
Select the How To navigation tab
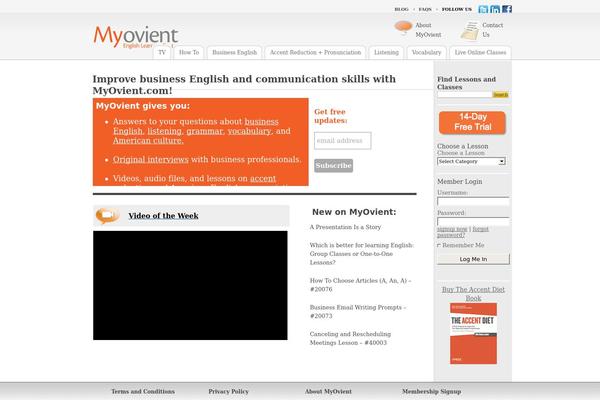[x=189, y=52]
